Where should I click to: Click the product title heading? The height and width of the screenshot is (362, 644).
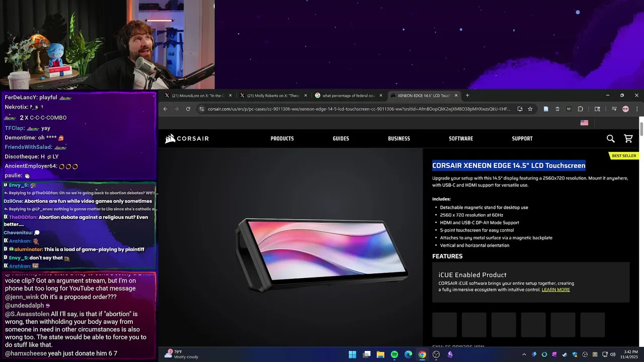509,165
